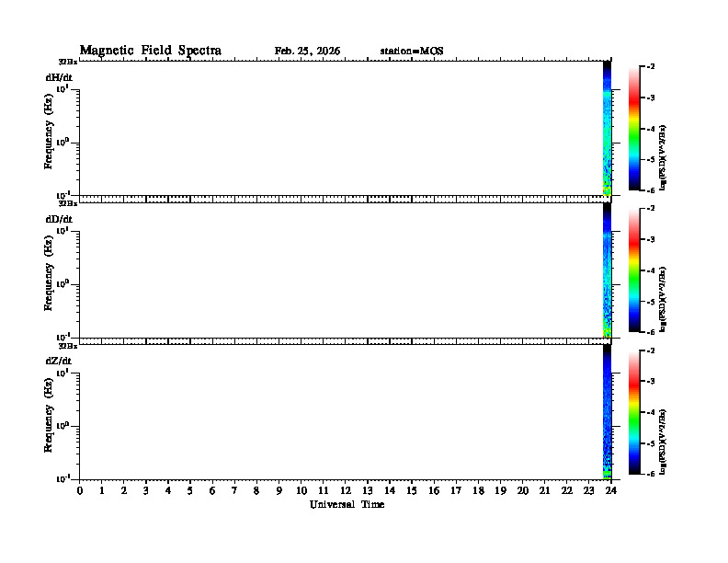Click the "-6" value on the dZ/dt color bar
728x563 pixels.
point(651,474)
